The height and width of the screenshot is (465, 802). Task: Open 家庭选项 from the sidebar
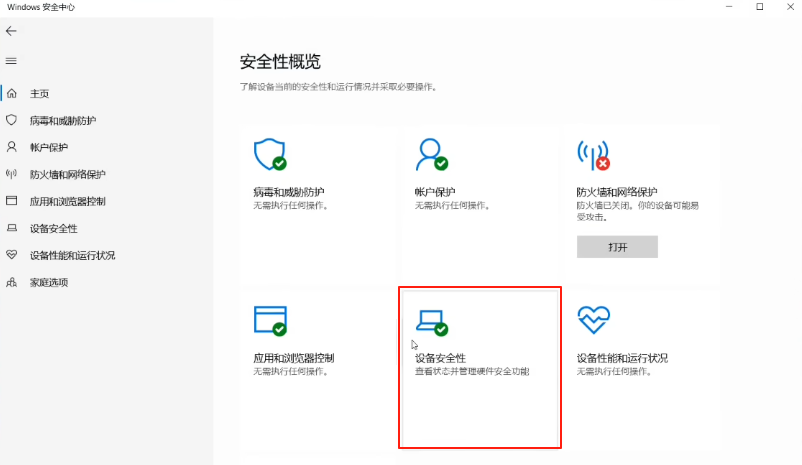[49, 282]
